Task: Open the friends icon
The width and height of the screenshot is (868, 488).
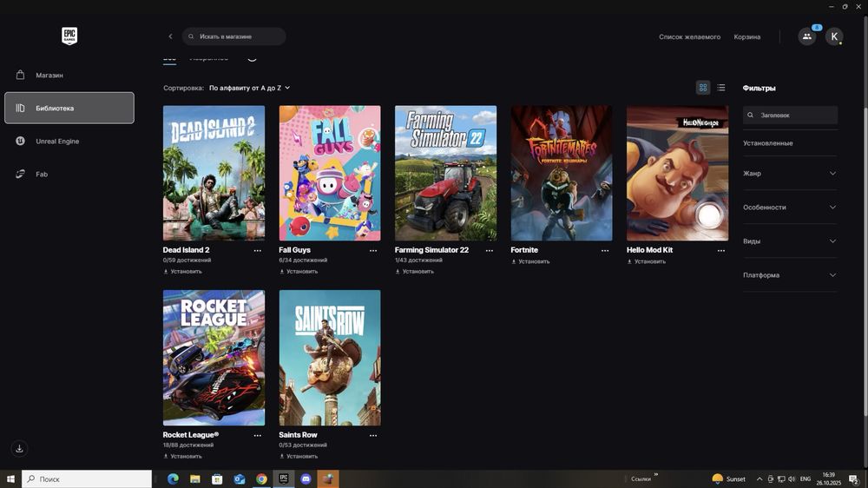Action: click(x=807, y=36)
